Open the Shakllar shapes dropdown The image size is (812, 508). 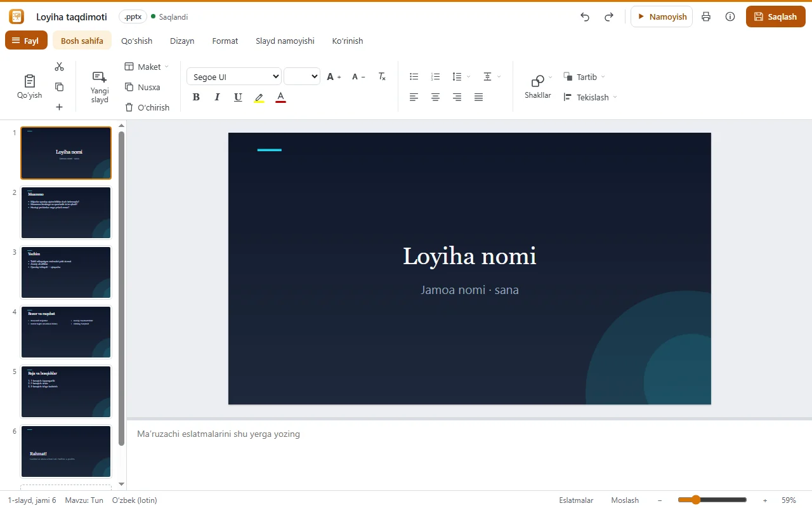(x=538, y=87)
